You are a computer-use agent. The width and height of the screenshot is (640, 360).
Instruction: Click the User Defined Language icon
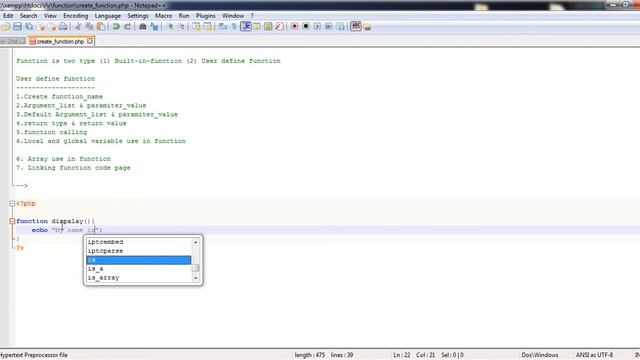(x=257, y=27)
